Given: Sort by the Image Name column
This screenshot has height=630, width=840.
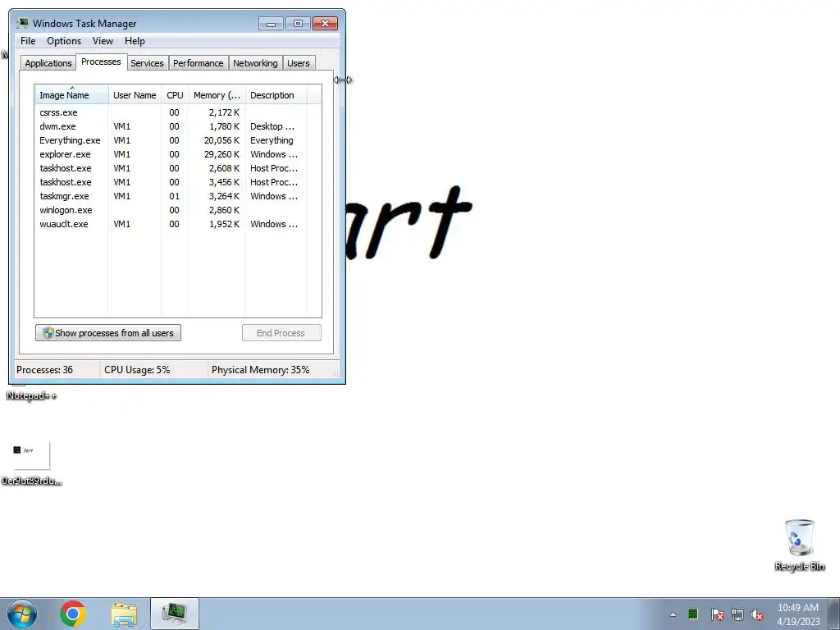Looking at the screenshot, I should pyautogui.click(x=72, y=95).
